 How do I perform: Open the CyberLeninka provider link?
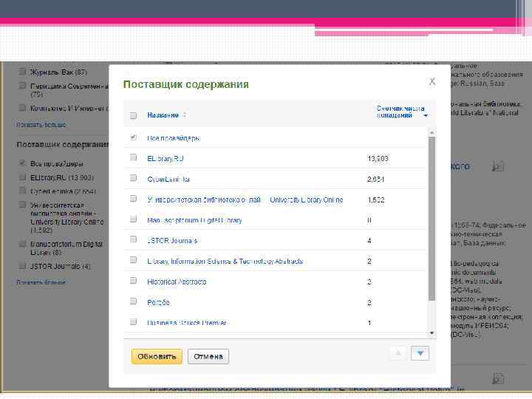(168, 179)
